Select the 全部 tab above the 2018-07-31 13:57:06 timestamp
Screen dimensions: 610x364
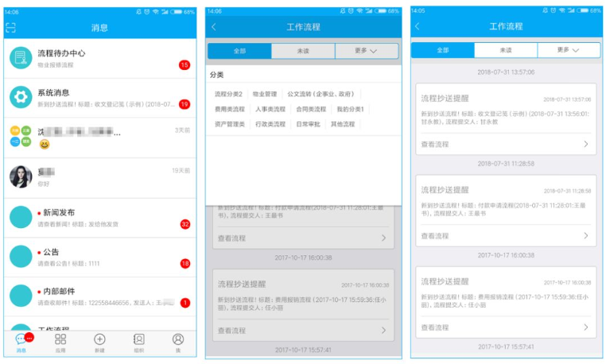(442, 50)
